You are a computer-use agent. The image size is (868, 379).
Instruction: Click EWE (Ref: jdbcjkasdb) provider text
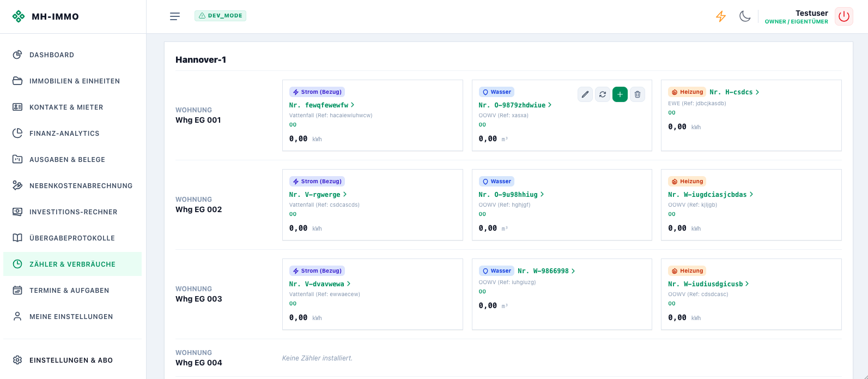click(697, 103)
